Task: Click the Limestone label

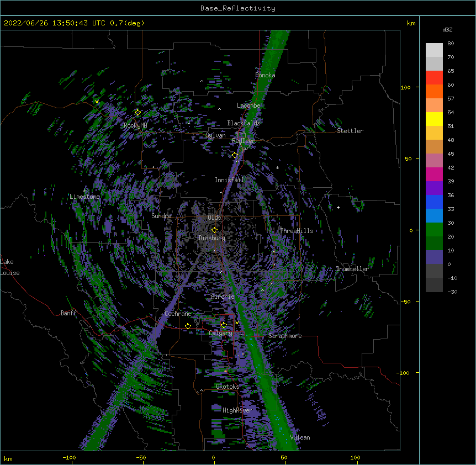Action: coord(84,197)
